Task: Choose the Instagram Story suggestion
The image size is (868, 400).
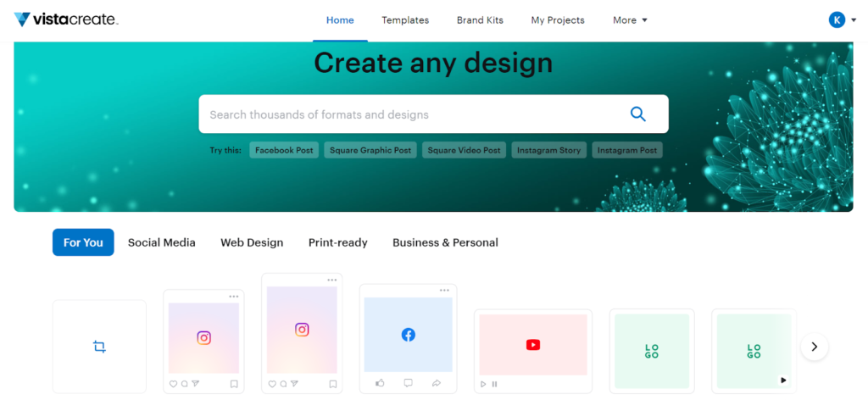Action: [x=548, y=150]
